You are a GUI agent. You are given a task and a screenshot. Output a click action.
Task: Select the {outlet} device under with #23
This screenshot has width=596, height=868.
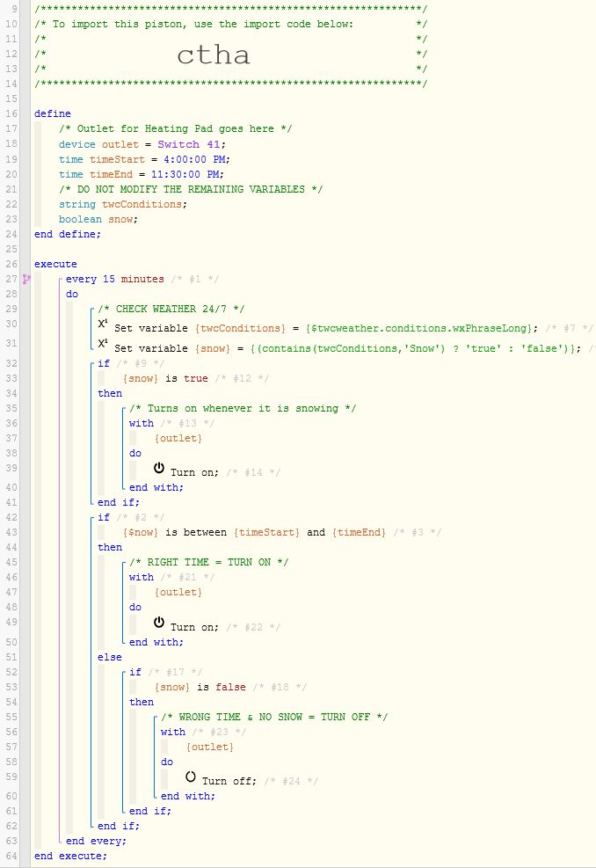(x=210, y=747)
